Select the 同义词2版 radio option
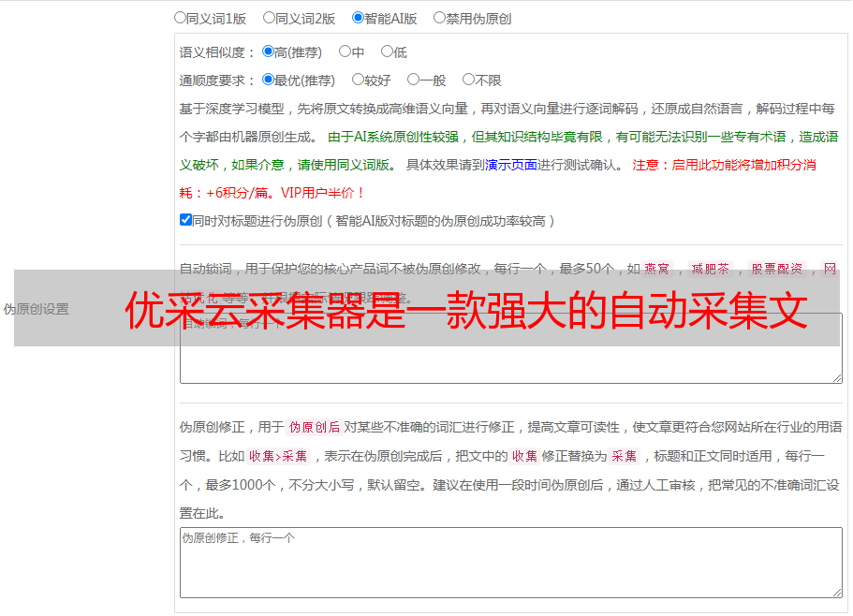This screenshot has width=853, height=616. coord(269,18)
